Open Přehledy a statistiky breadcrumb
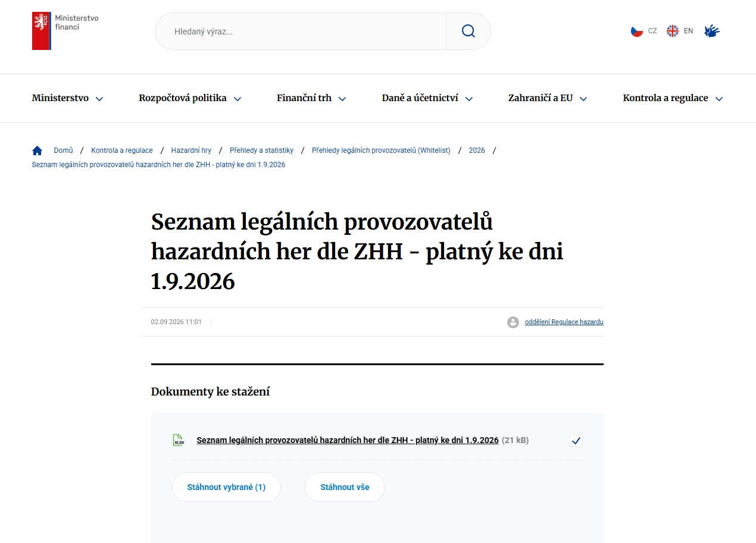The width and height of the screenshot is (756, 543). (261, 150)
